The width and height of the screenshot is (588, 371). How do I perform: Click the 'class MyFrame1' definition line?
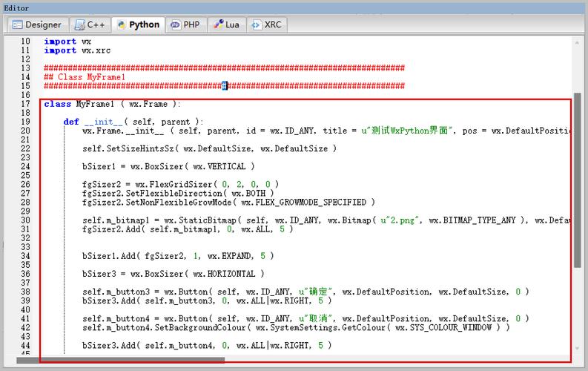pos(111,104)
